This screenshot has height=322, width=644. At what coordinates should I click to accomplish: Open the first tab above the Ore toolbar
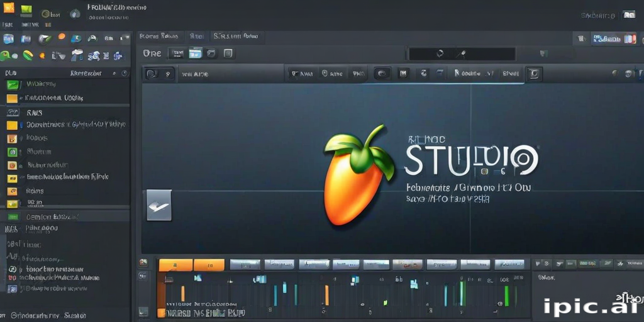click(x=159, y=36)
